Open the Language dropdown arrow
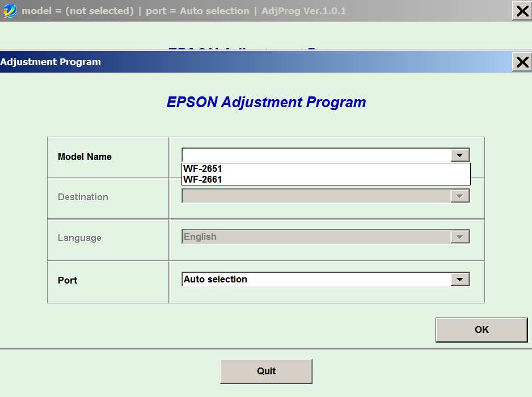This screenshot has width=532, height=397. (x=459, y=237)
